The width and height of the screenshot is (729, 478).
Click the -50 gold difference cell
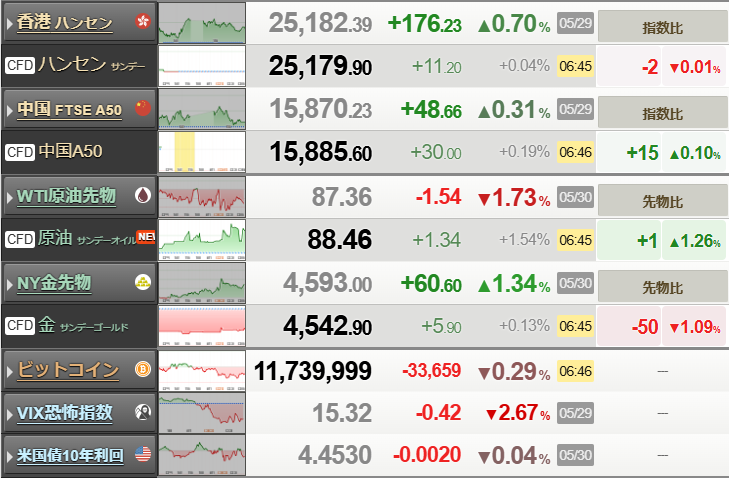(628, 326)
